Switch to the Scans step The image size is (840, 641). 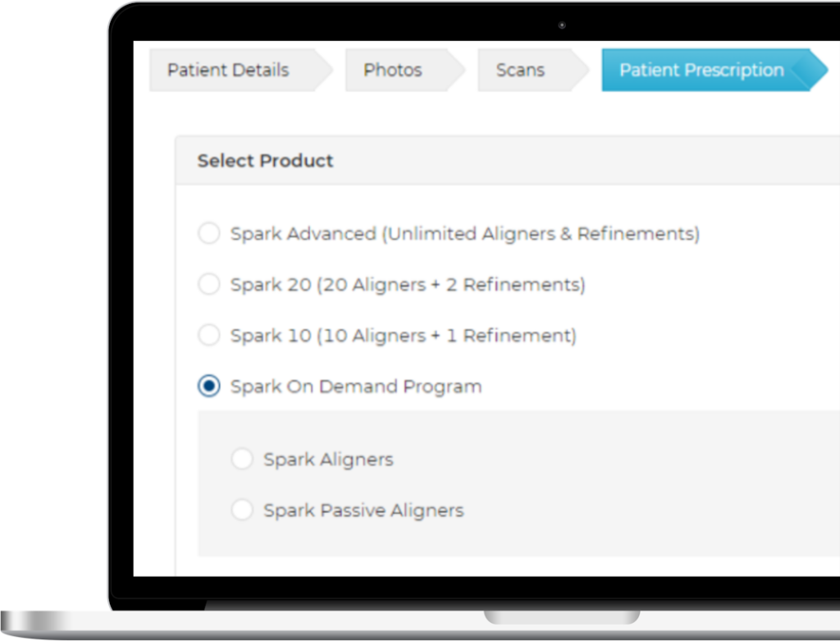tap(518, 71)
